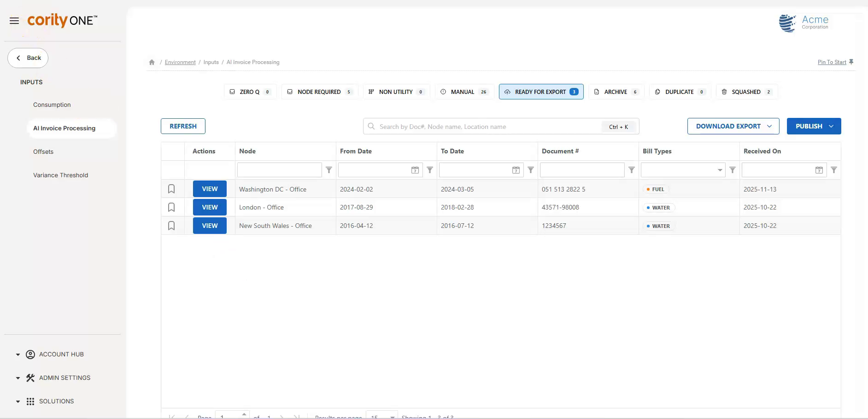This screenshot has height=419, width=868.
Task: Click the Document # filter funnel icon
Action: (631, 170)
